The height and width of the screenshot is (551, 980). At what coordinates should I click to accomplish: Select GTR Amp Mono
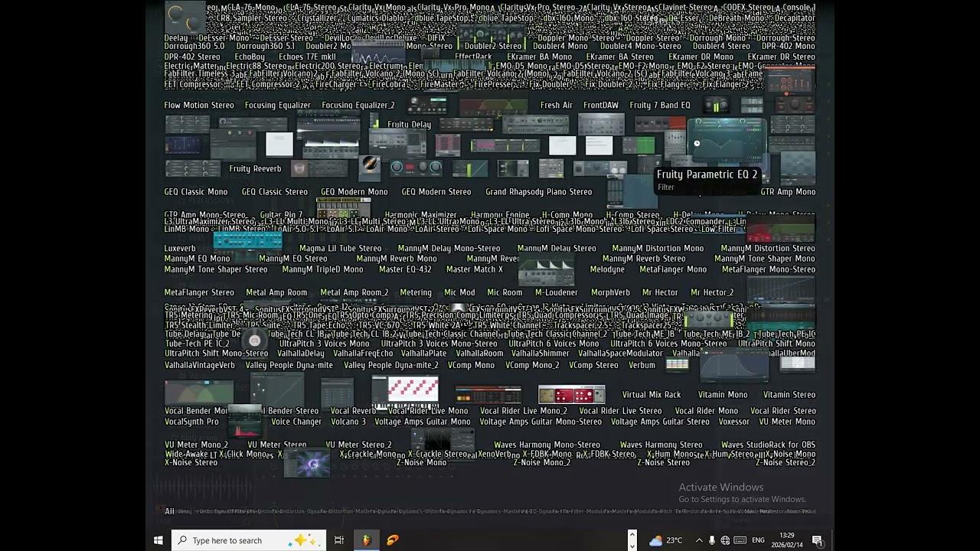[788, 191]
